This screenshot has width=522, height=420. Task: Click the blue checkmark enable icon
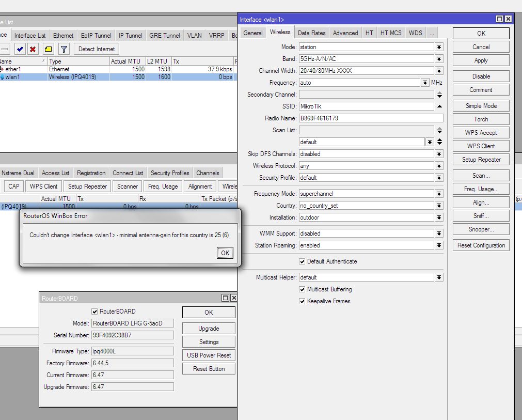pyautogui.click(x=20, y=49)
